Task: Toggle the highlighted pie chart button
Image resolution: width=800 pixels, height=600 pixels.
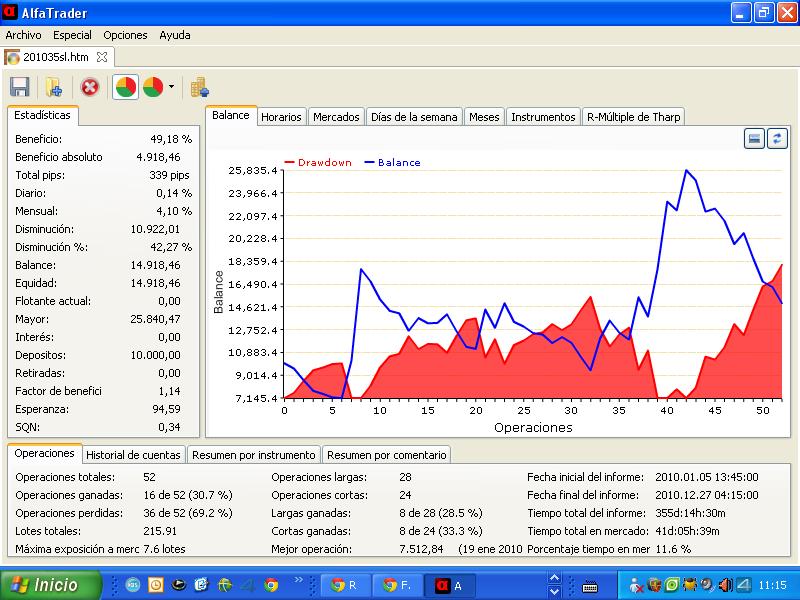Action: coord(126,87)
